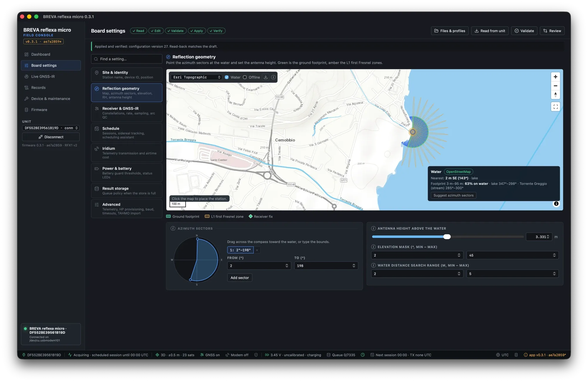Enable the Offline map checkbox
The height and width of the screenshot is (382, 588).
point(245,77)
